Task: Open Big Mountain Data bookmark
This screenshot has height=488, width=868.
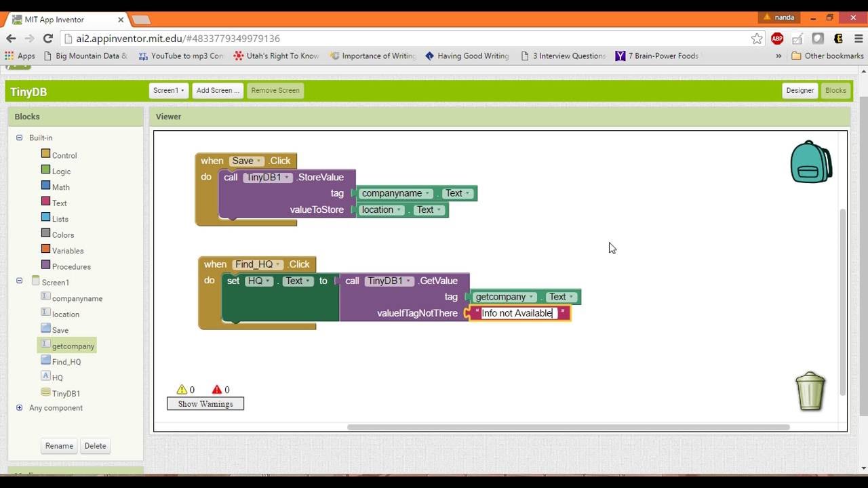Action: pyautogui.click(x=85, y=56)
